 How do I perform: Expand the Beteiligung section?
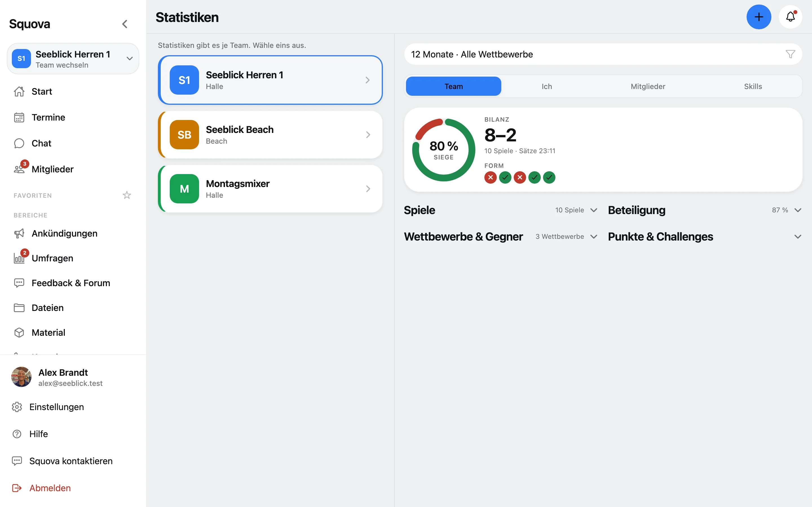click(705, 210)
